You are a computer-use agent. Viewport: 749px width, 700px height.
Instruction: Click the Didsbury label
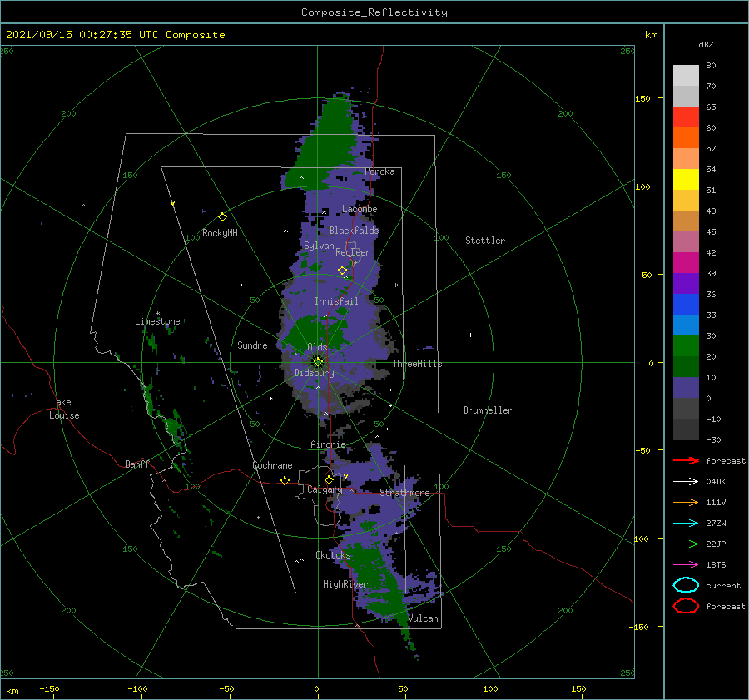tap(314, 373)
